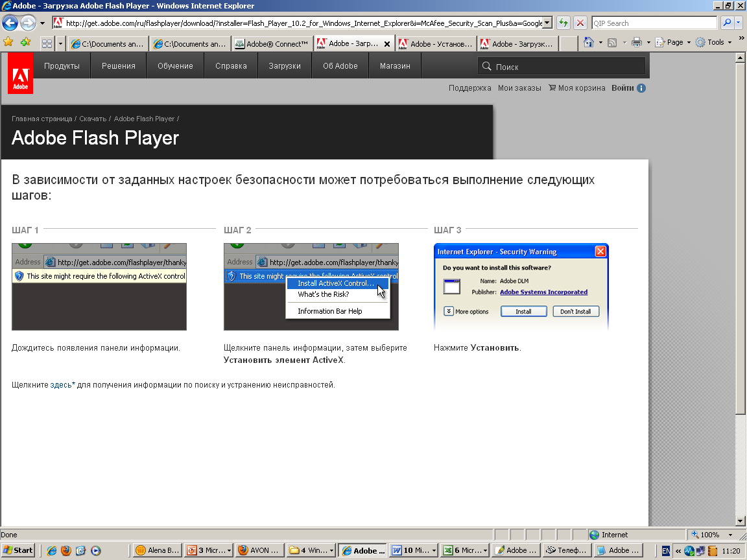This screenshot has height=560, width=747.
Task: Click the EN language indicator in tray
Action: click(x=665, y=550)
